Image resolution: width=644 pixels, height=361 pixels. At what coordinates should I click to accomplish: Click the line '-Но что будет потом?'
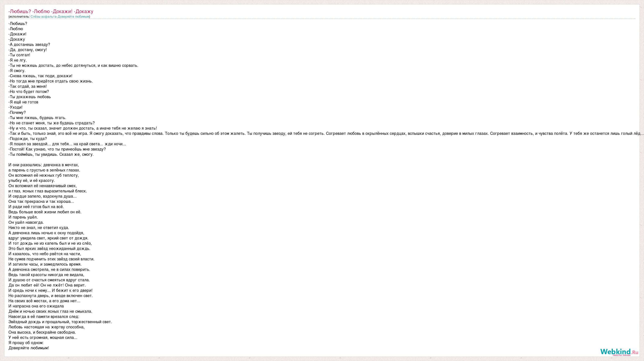click(29, 92)
